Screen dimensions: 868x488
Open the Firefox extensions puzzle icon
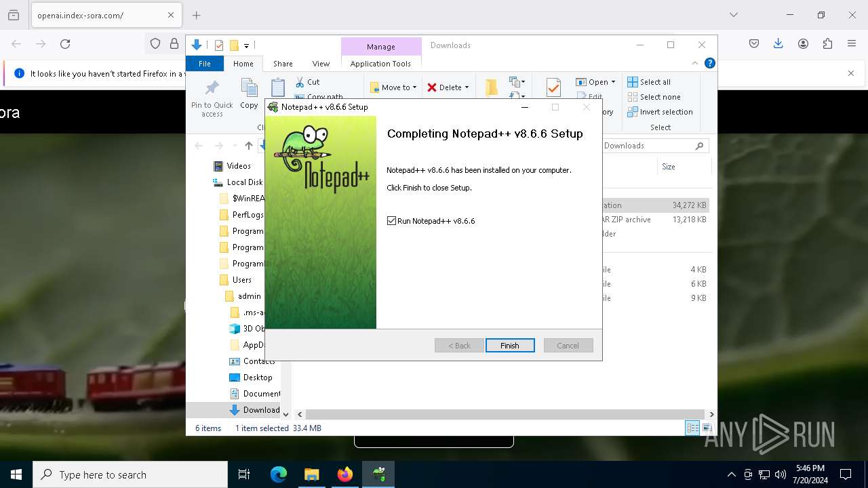(x=827, y=43)
